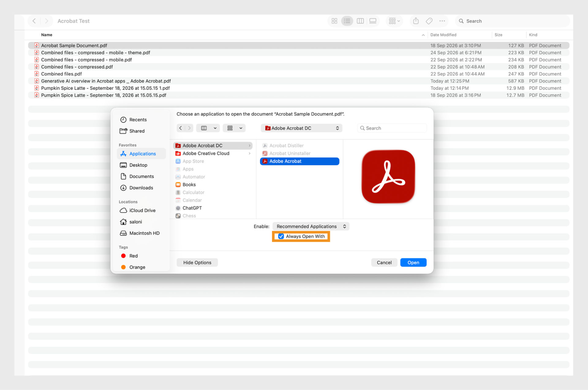Open the dialog grouping dropdown
Viewport: 588px width, 390px height.
(234, 128)
